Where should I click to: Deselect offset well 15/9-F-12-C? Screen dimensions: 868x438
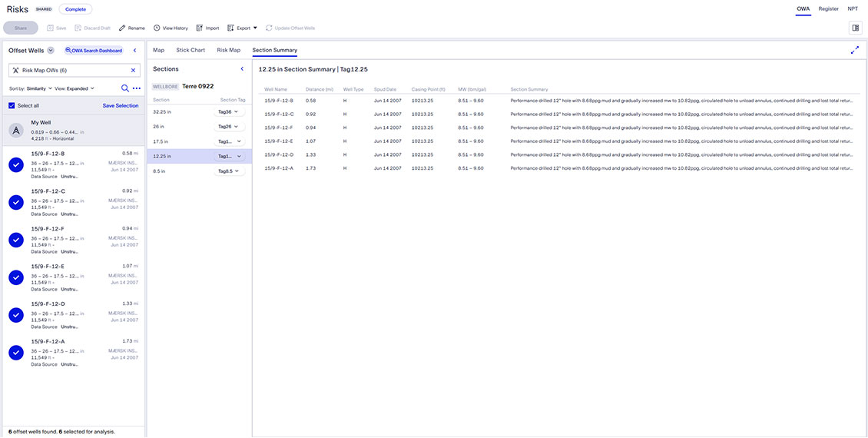pos(16,202)
